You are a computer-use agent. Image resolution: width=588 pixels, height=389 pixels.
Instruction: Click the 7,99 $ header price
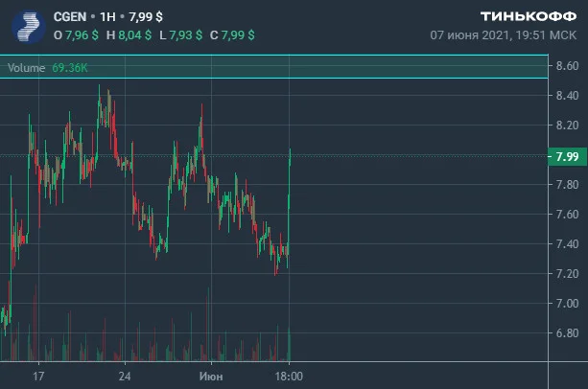pos(146,17)
